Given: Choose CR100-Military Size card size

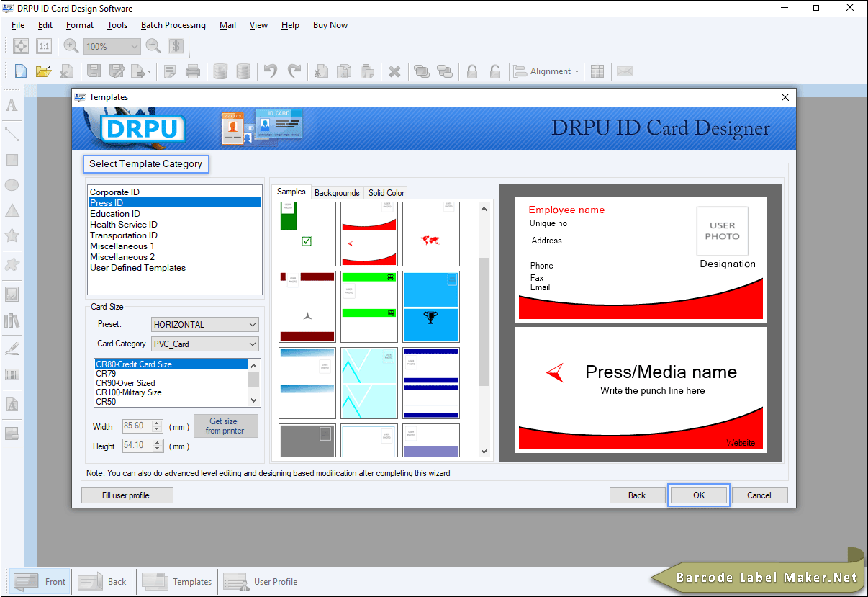Looking at the screenshot, I should (x=171, y=392).
